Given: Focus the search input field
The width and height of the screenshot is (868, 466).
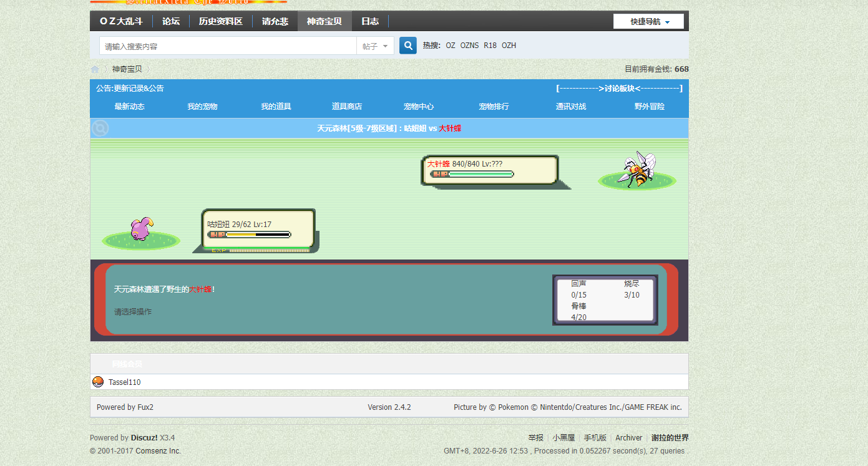Looking at the screenshot, I should click(x=228, y=46).
